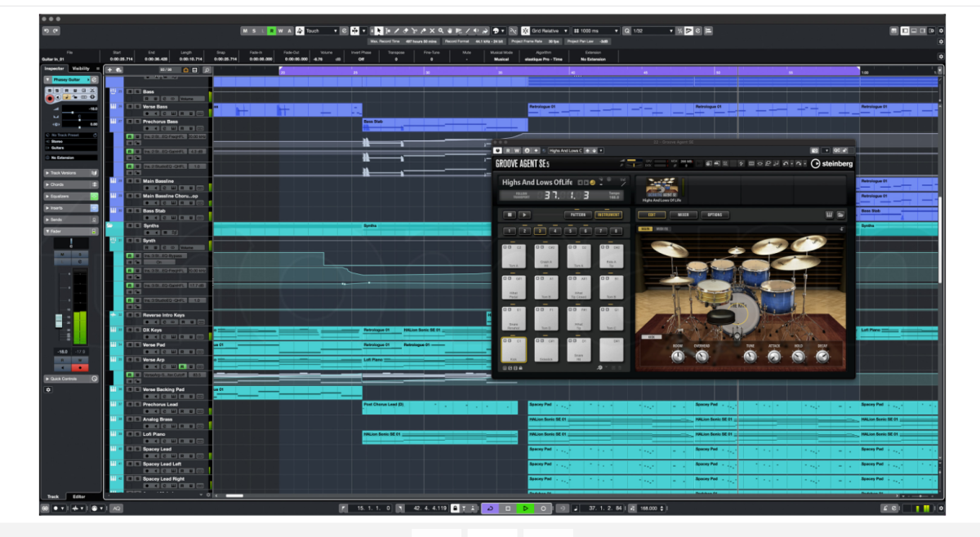
Task: Toggle the global Write W automation button
Action: [x=281, y=31]
